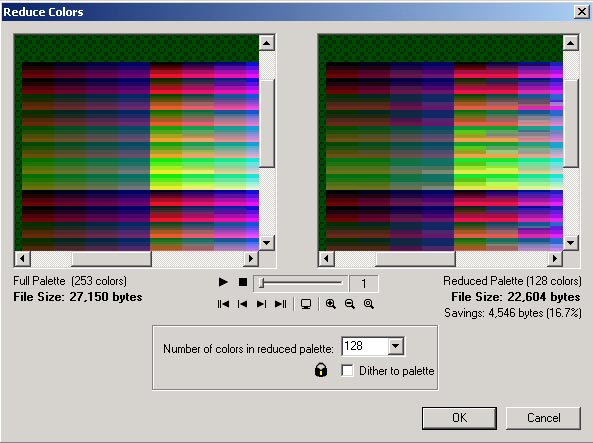
Task: Reset zoom with third magnifier icon
Action: [x=369, y=304]
